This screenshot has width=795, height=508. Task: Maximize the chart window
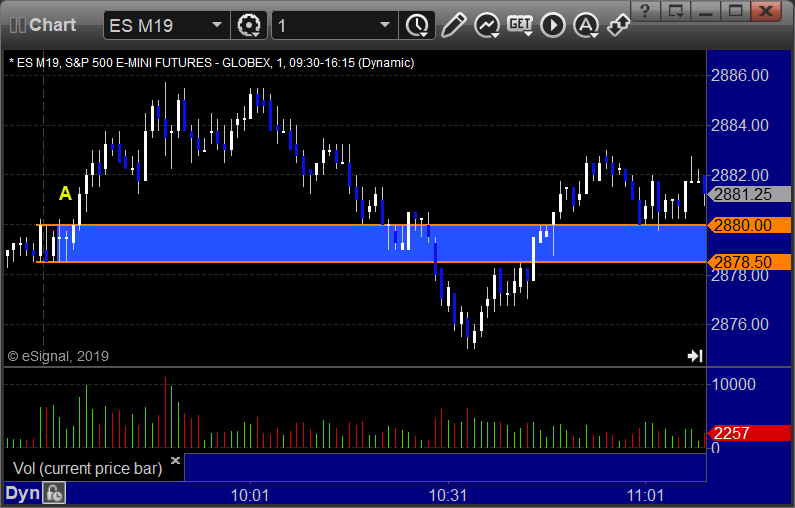(x=735, y=11)
